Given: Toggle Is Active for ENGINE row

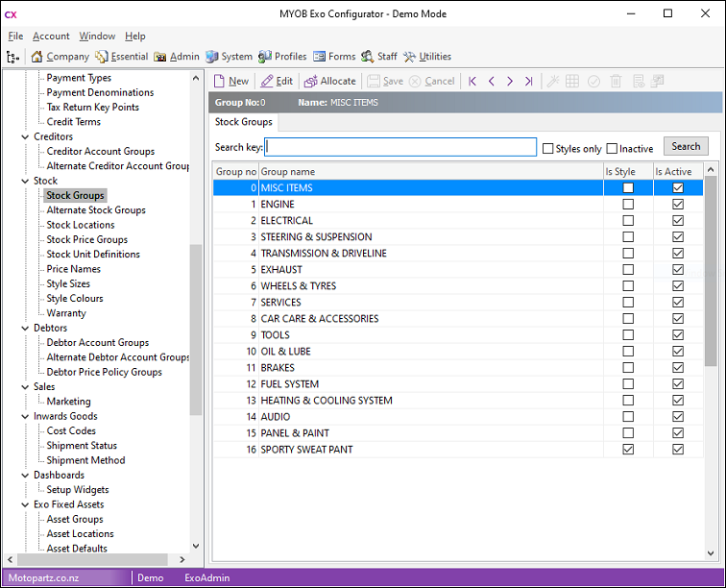Looking at the screenshot, I should [x=678, y=204].
